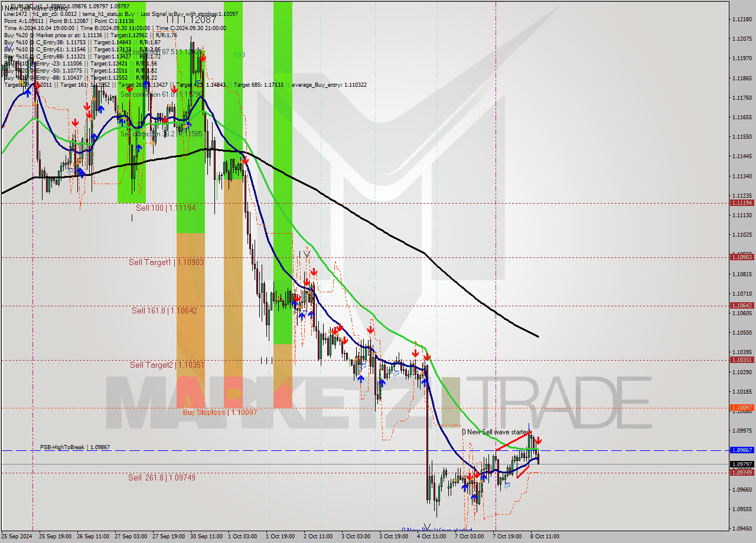Click the '3 Oct 19:00' time label

click(x=394, y=537)
